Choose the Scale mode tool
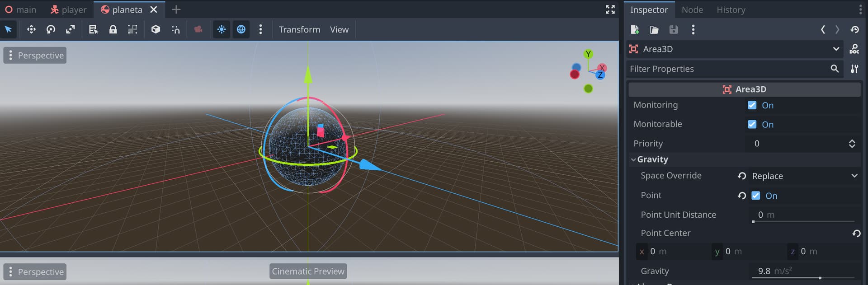Screen dimensions: 868x285 tap(71, 29)
